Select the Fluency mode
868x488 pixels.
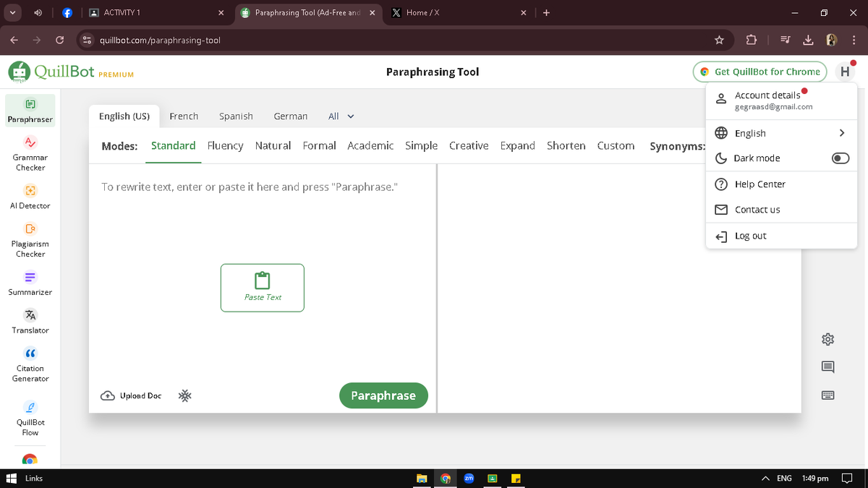coord(225,145)
